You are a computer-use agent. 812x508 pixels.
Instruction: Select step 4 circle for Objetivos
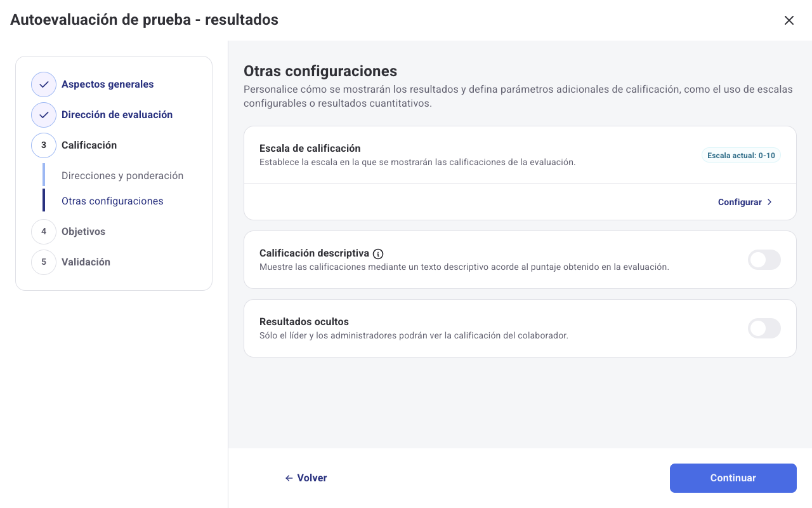coord(44,232)
